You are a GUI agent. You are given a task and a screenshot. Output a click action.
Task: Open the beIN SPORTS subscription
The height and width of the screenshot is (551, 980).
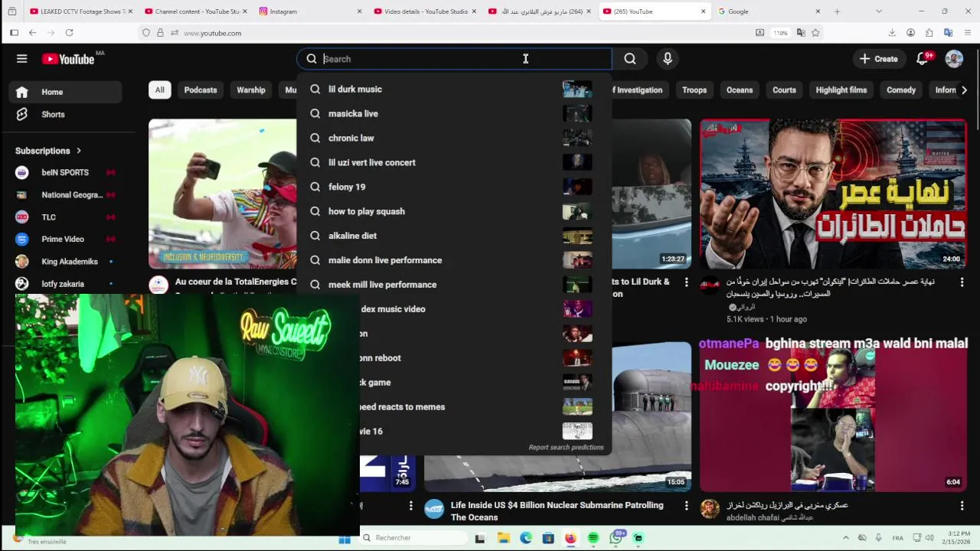(x=65, y=172)
